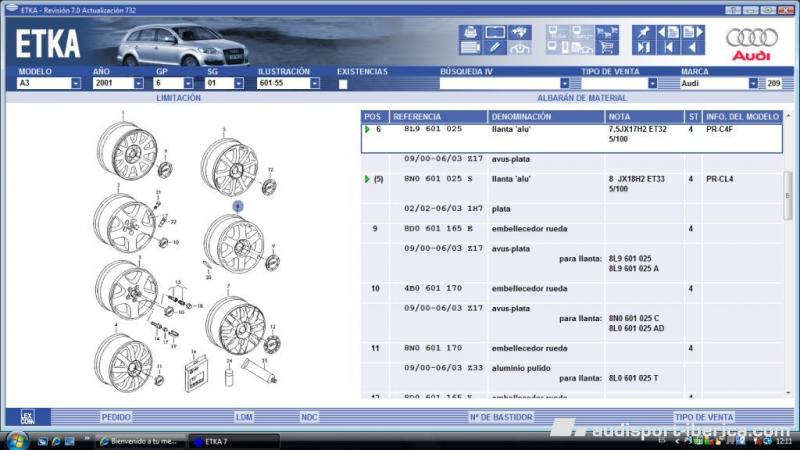The image size is (800, 450).
Task: Click the NDC button
Action: point(309,417)
